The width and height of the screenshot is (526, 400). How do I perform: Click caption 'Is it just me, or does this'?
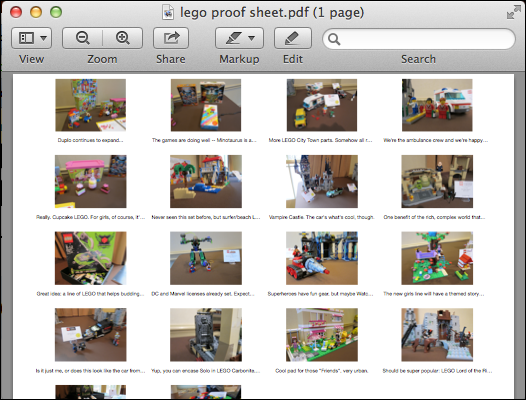91,371
